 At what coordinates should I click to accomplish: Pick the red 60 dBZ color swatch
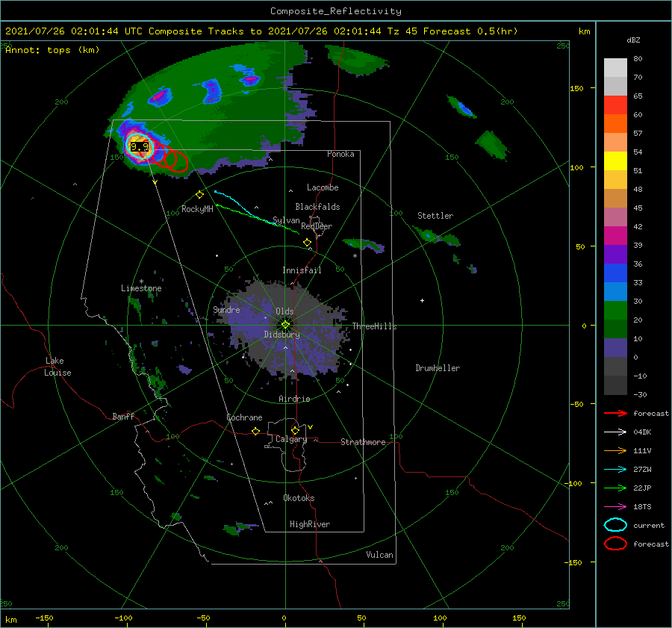pyautogui.click(x=615, y=105)
